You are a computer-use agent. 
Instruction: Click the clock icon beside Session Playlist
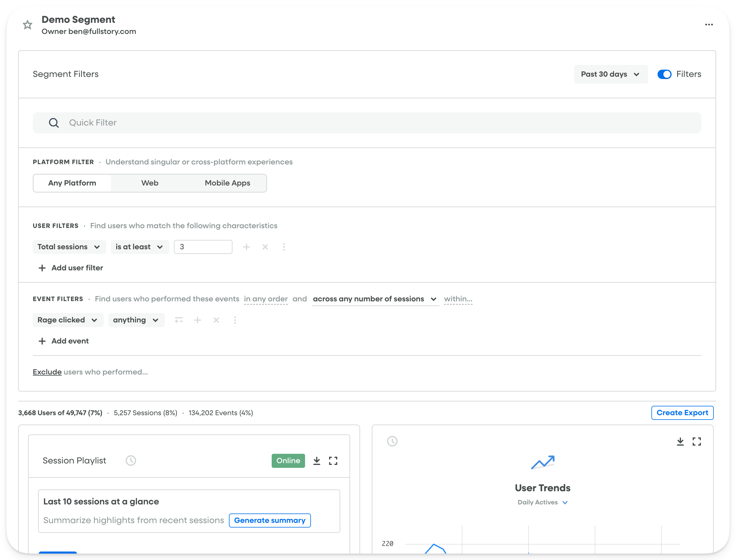click(x=131, y=461)
